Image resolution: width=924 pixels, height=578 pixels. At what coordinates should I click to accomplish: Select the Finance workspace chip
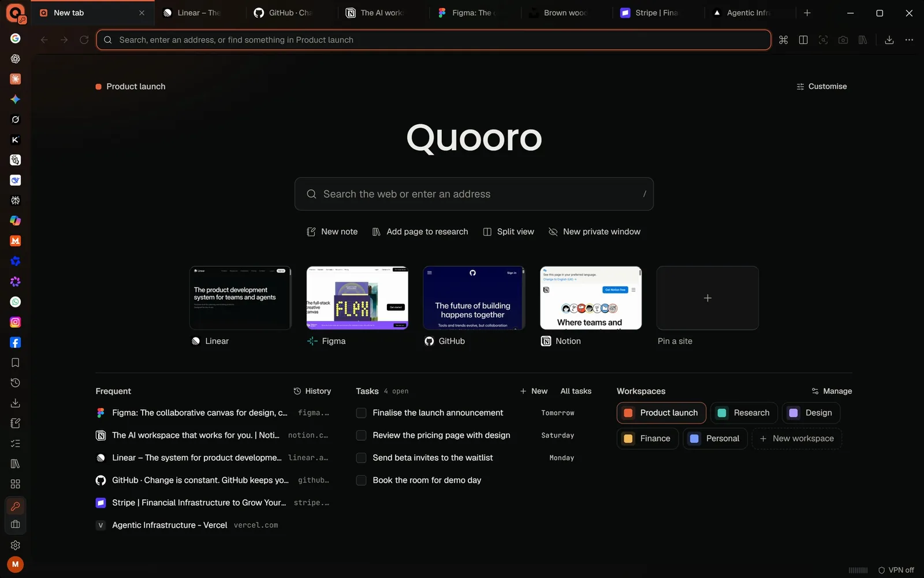point(648,439)
